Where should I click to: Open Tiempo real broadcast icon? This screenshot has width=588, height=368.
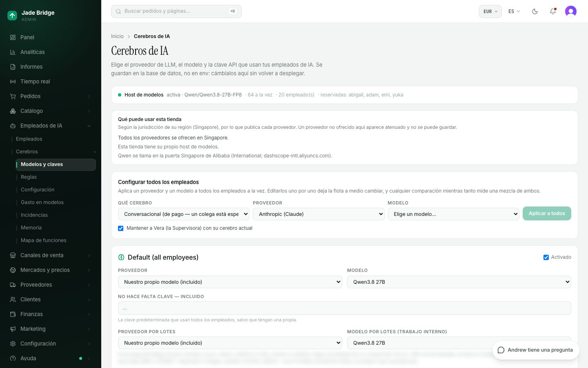tap(13, 81)
